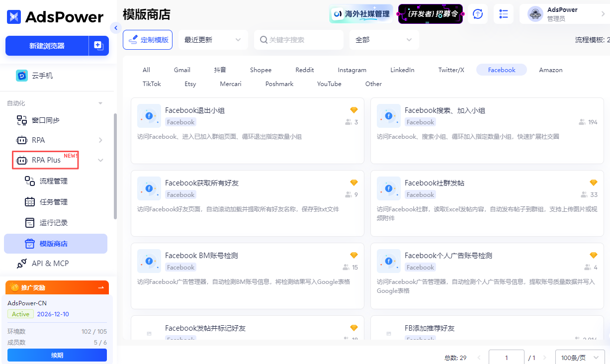Activate the 定制模版 custom template toggle

point(148,39)
